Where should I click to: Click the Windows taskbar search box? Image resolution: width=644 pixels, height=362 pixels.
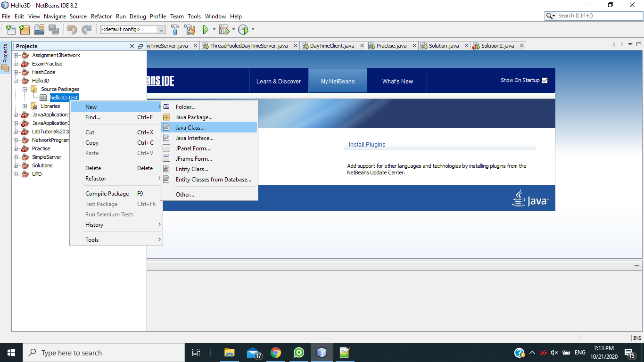pyautogui.click(x=104, y=353)
